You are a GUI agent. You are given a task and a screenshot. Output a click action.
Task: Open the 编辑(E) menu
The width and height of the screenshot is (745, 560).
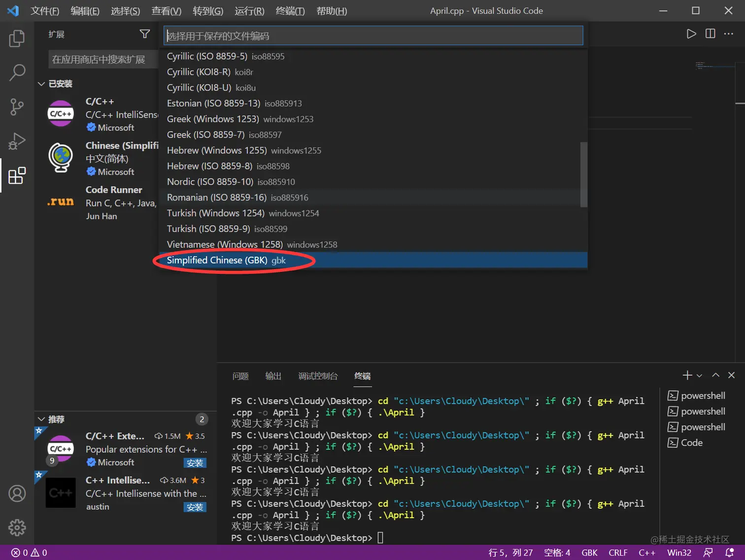85,11
